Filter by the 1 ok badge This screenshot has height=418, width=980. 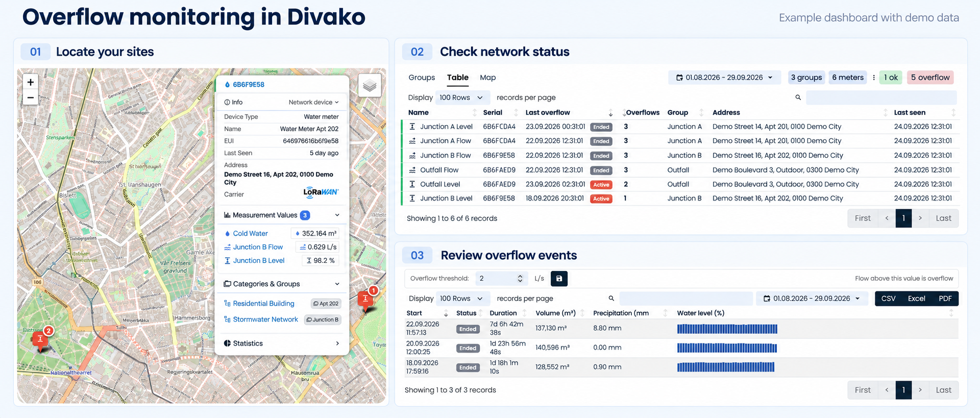point(891,78)
